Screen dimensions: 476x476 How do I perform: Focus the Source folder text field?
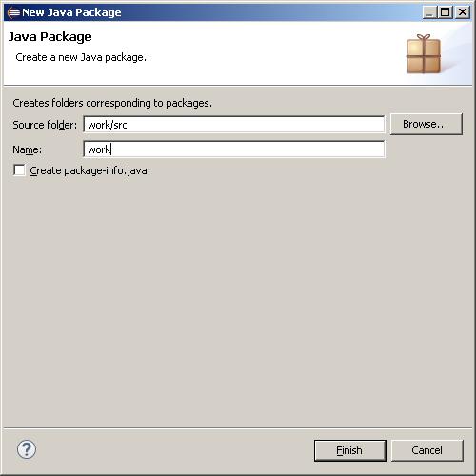pos(234,125)
